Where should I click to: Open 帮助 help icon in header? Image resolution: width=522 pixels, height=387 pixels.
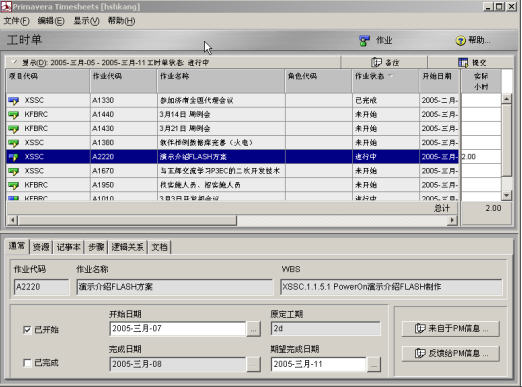point(460,41)
